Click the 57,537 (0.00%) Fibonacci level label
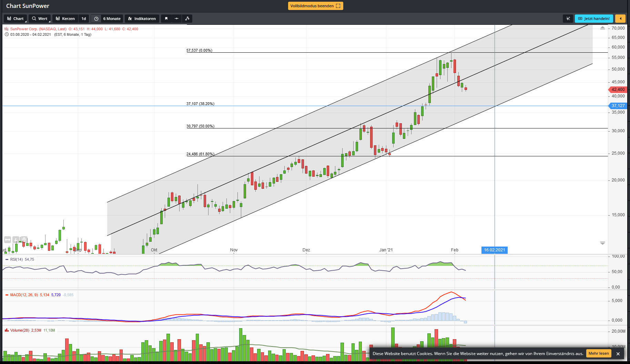The height and width of the screenshot is (364, 630). [200, 50]
